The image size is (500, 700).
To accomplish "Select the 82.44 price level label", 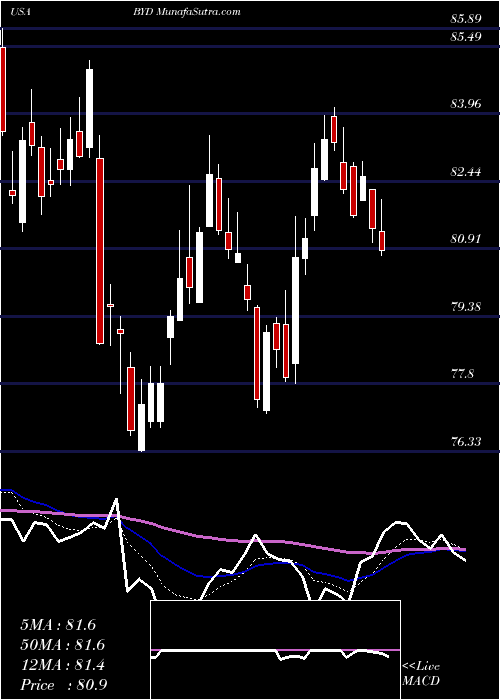I will (466, 171).
